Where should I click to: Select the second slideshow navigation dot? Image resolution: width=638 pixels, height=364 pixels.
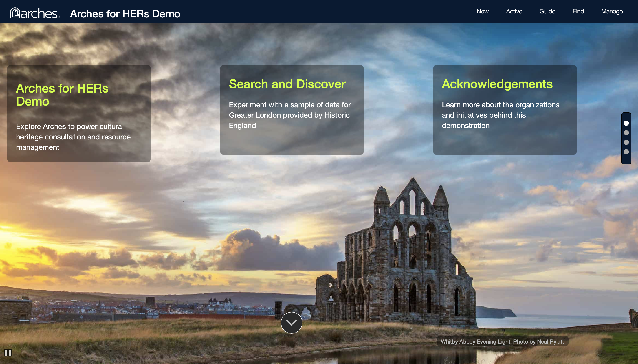pyautogui.click(x=626, y=132)
